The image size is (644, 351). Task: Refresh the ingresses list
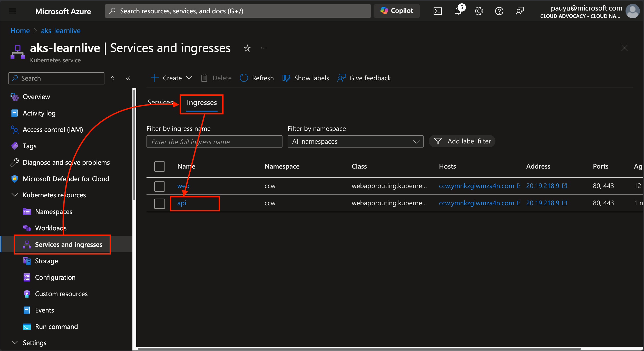pyautogui.click(x=257, y=78)
